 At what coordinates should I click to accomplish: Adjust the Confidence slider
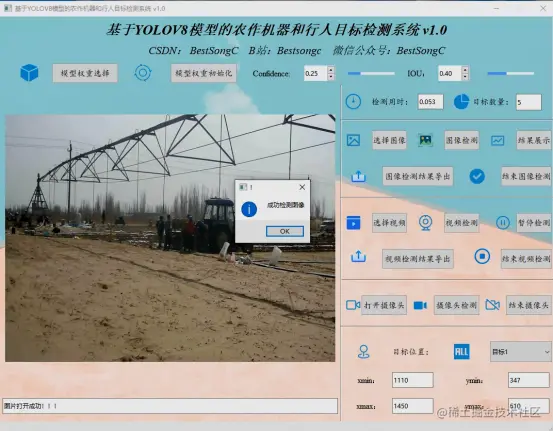tap(371, 73)
